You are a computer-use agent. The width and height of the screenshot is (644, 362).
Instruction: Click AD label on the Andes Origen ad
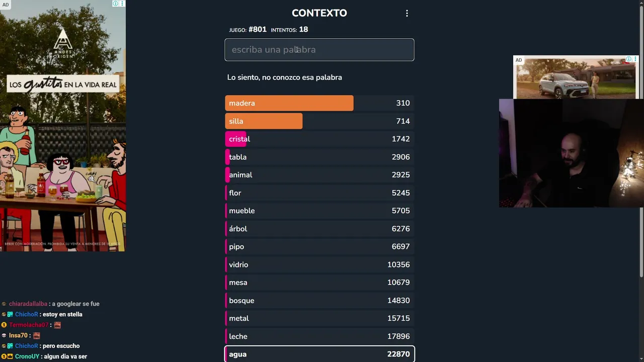(x=5, y=5)
